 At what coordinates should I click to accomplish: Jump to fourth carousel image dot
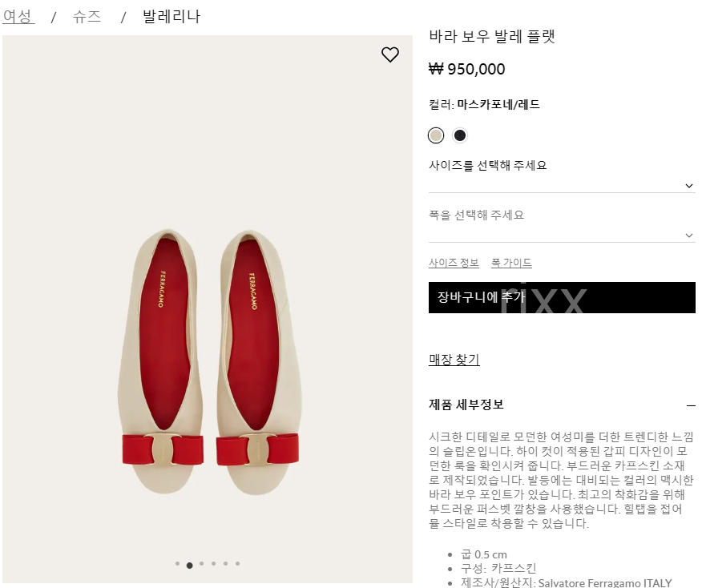214,564
